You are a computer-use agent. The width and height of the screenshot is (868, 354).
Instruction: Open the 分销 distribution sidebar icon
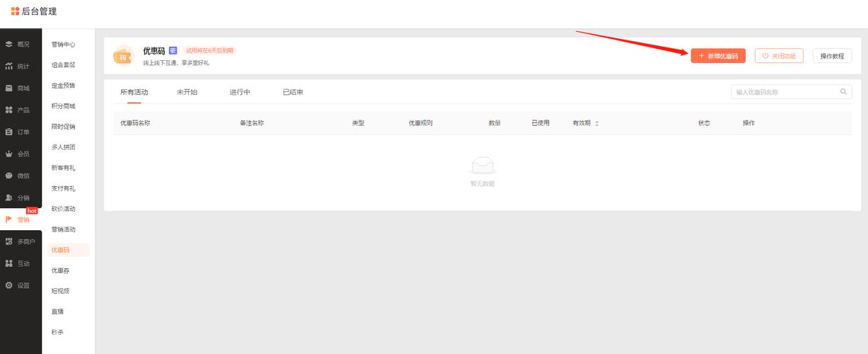point(8,198)
